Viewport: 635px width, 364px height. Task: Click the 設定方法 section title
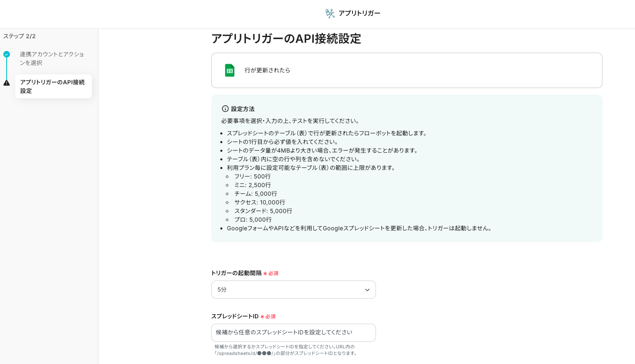(243, 109)
